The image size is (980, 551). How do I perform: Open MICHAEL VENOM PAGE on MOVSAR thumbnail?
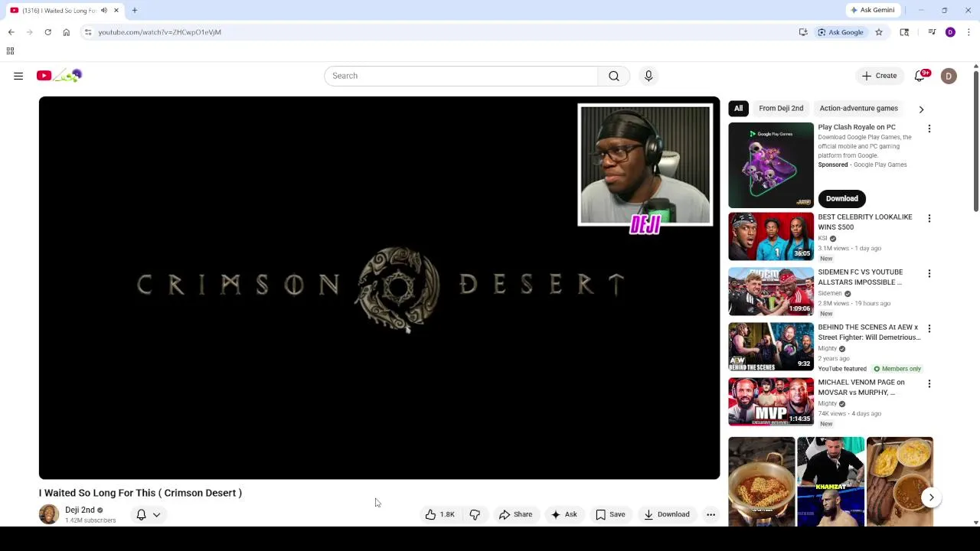(x=771, y=402)
